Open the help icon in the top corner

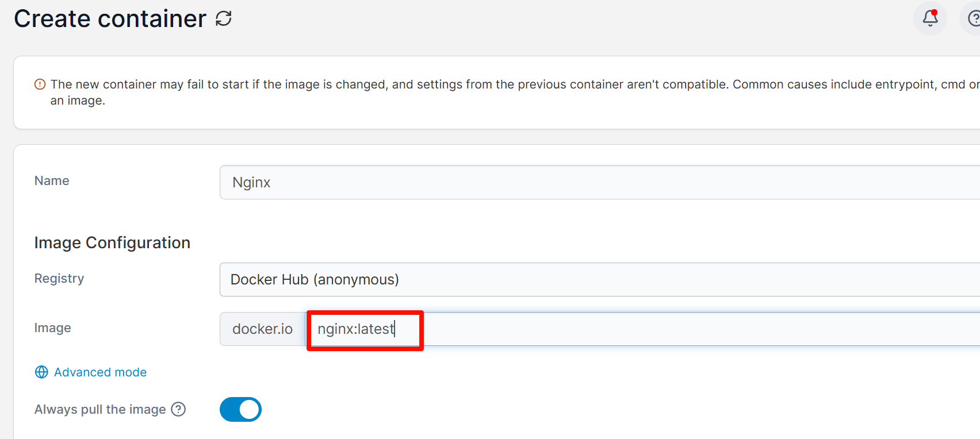[973, 19]
